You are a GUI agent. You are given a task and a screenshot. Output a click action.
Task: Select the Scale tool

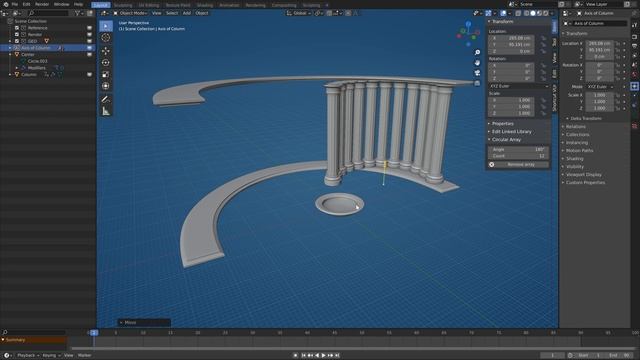(x=106, y=75)
